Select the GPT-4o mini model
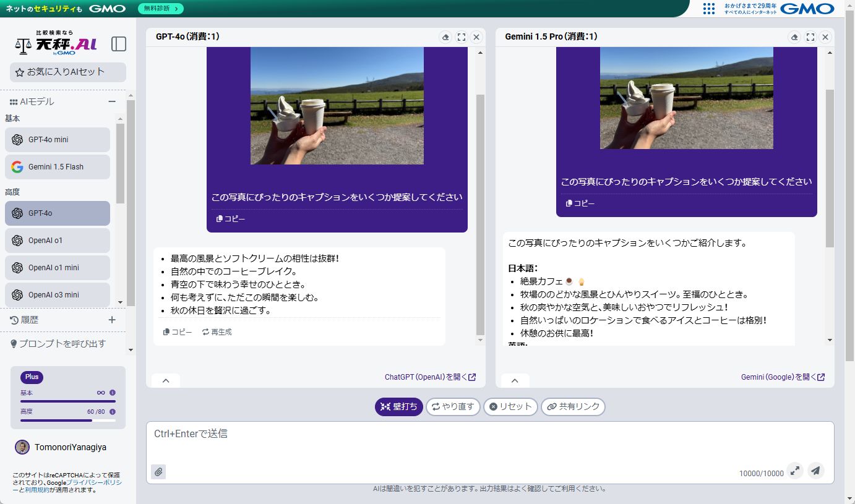The width and height of the screenshot is (855, 504). coord(57,140)
